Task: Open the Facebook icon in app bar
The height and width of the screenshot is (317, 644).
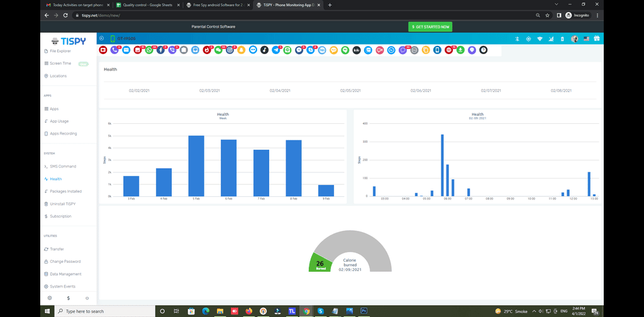Action: point(160,50)
